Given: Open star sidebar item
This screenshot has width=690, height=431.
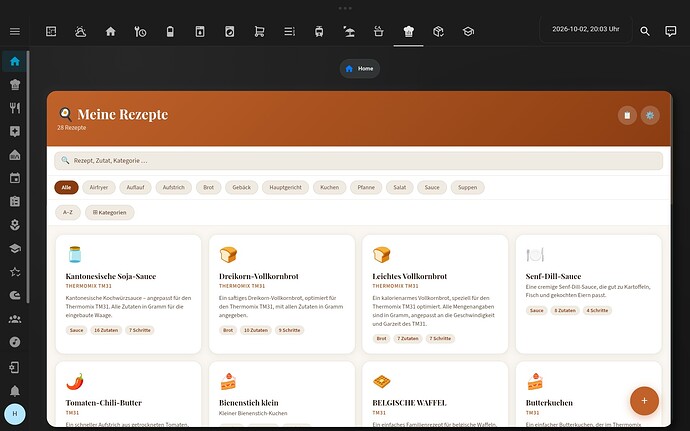Looking at the screenshot, I should pyautogui.click(x=15, y=272).
